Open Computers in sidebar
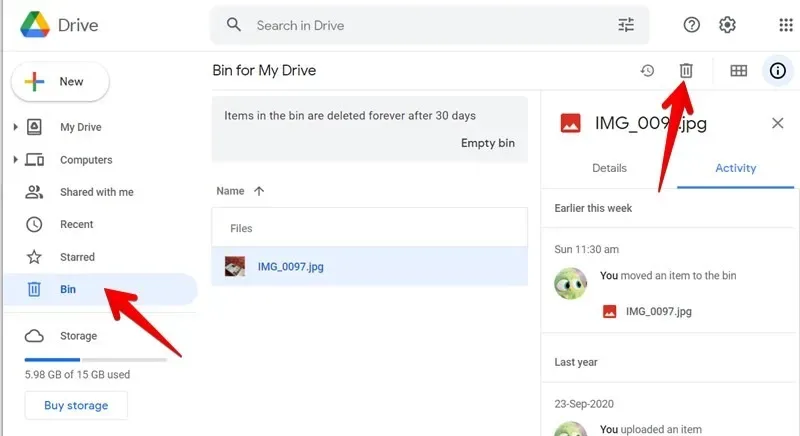 (86, 160)
